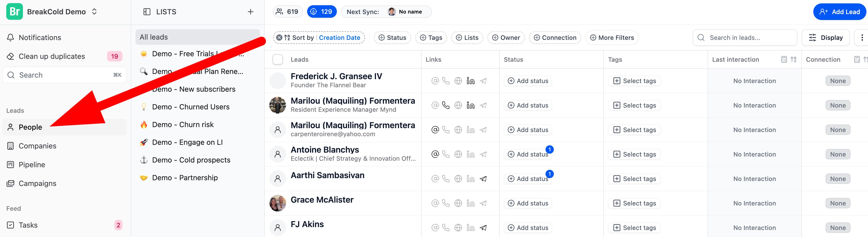Viewport: 868px width, 237px height.
Task: Click the Search in leads field
Action: (x=745, y=38)
